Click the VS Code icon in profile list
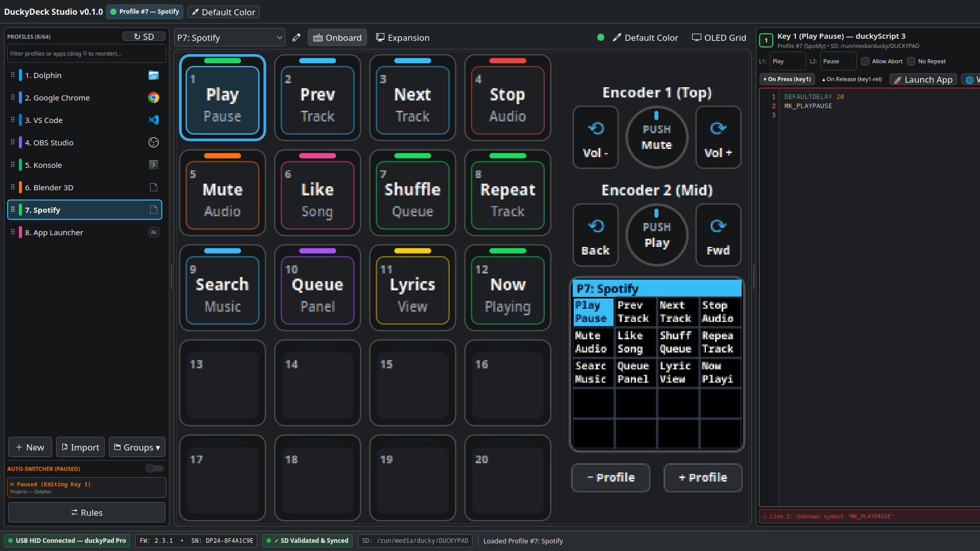 [154, 120]
